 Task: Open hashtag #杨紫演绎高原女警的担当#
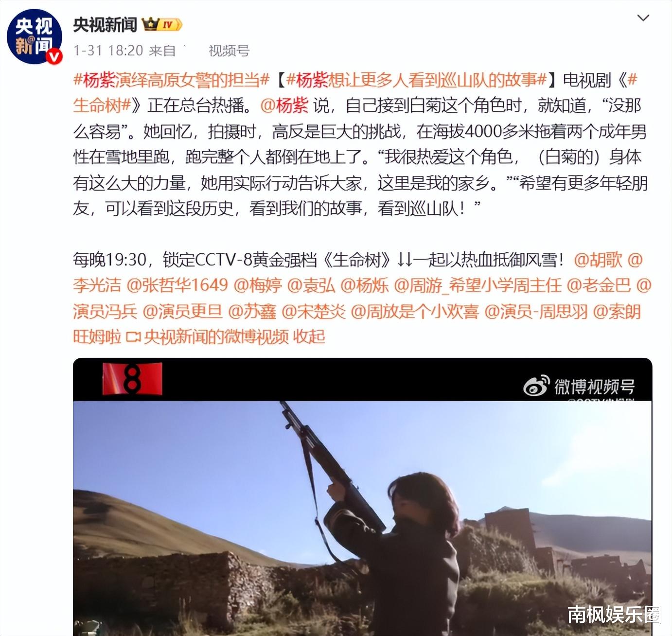coord(171,79)
